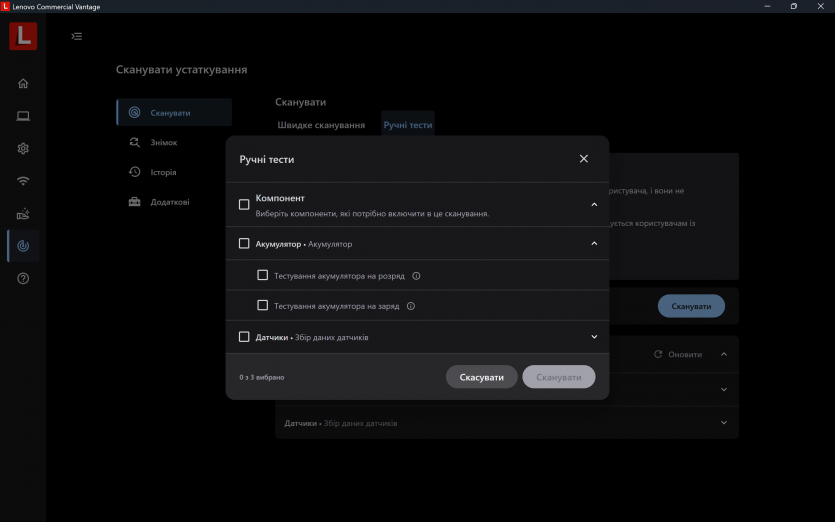Viewport: 835px width, 522px height.
Task: Check the Компонент select-all checkbox
Action: tap(244, 205)
